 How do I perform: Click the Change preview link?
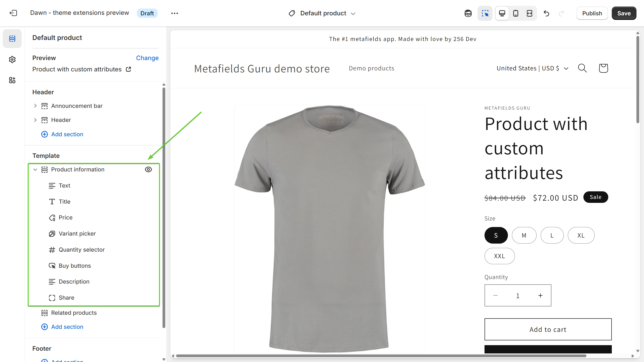(x=147, y=58)
